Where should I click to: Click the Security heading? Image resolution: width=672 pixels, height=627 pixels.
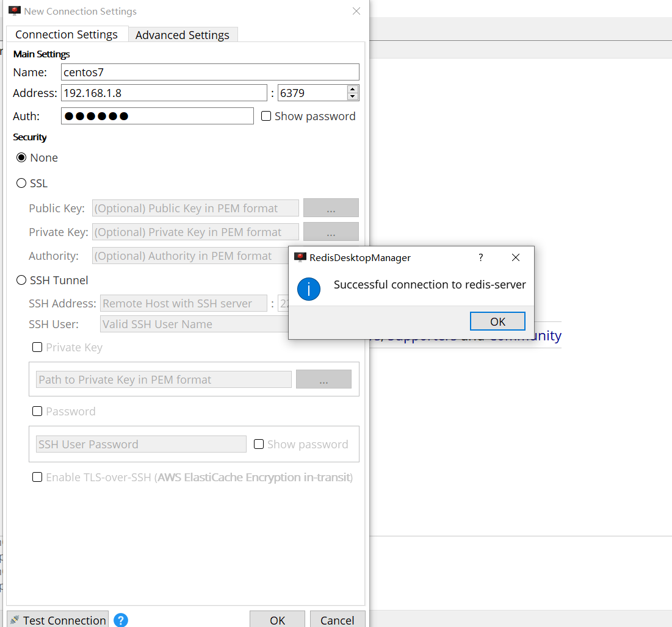tap(29, 137)
